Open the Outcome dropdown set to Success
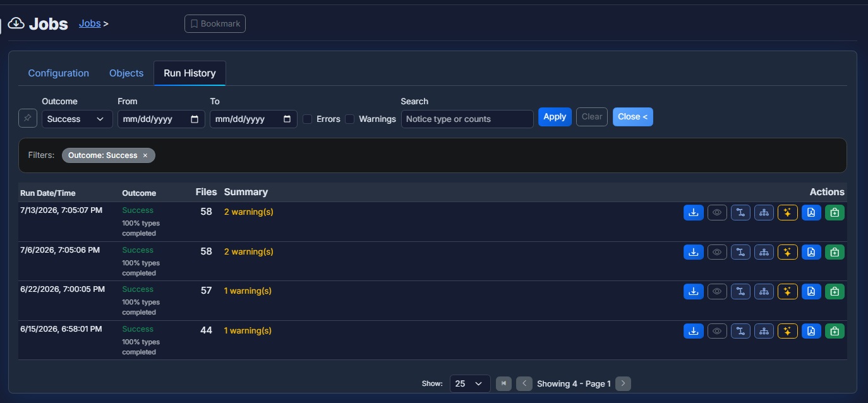The width and height of the screenshot is (868, 403). point(77,119)
